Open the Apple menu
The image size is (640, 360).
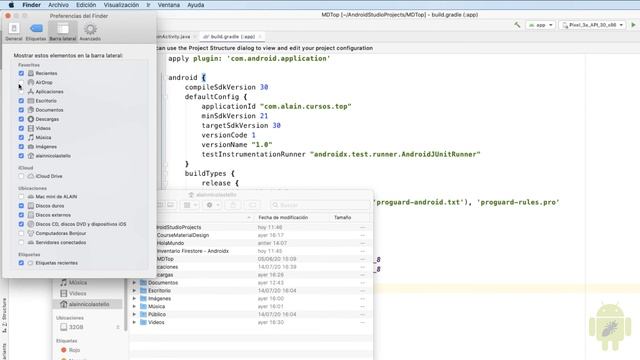click(11, 5)
